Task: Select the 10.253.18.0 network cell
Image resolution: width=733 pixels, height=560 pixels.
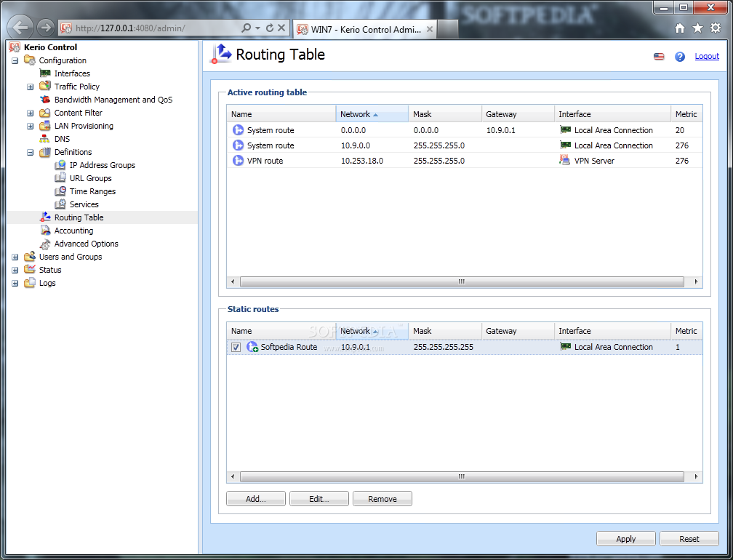Action: (x=372, y=160)
